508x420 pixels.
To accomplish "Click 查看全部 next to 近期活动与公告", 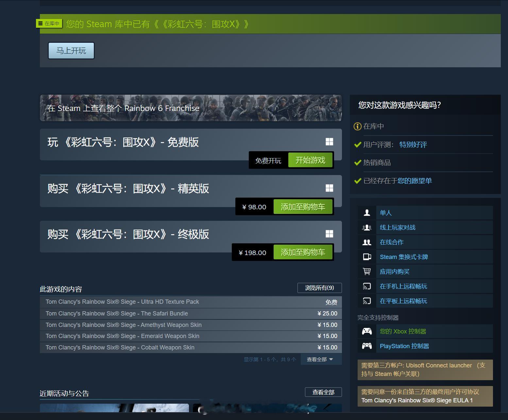I will coord(323,392).
